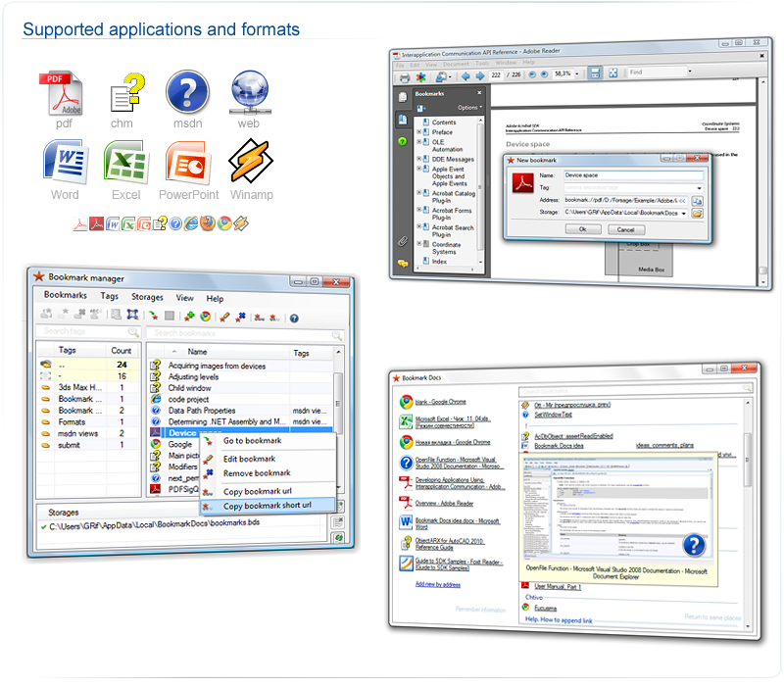Click the print icon in Adobe Reader toolbar
784x687 pixels.
tap(405, 77)
